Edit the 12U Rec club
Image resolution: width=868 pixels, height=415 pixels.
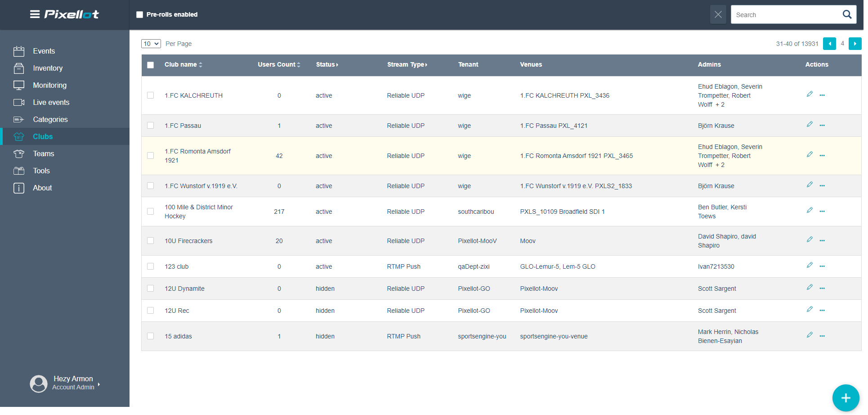point(810,309)
